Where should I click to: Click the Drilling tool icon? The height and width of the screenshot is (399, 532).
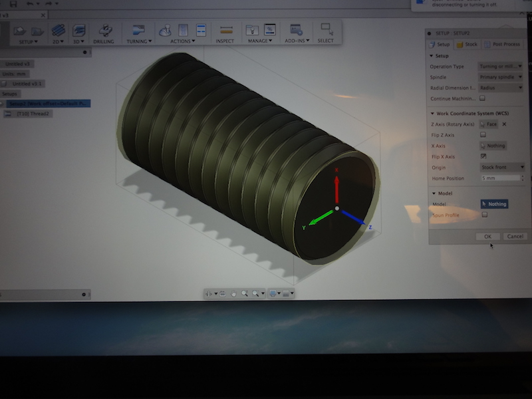click(x=106, y=30)
